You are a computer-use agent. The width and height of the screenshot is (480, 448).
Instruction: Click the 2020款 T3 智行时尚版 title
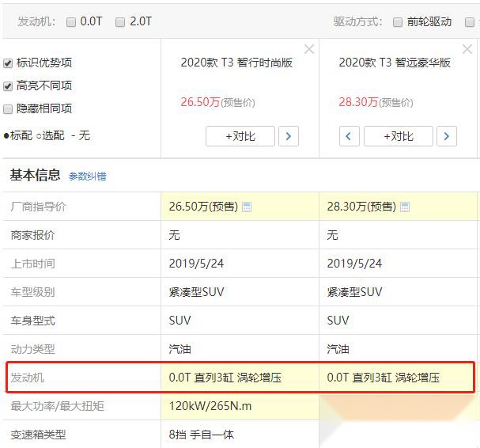(x=236, y=63)
